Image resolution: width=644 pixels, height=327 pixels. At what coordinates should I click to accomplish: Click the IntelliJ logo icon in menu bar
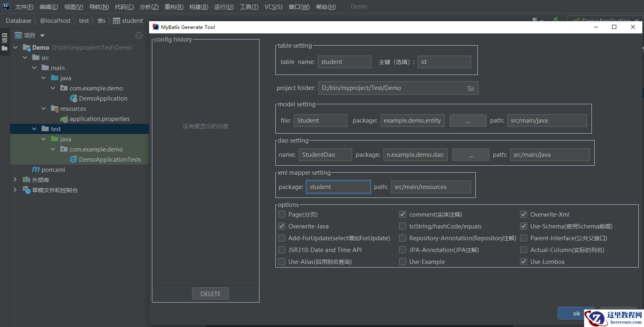coord(6,6)
